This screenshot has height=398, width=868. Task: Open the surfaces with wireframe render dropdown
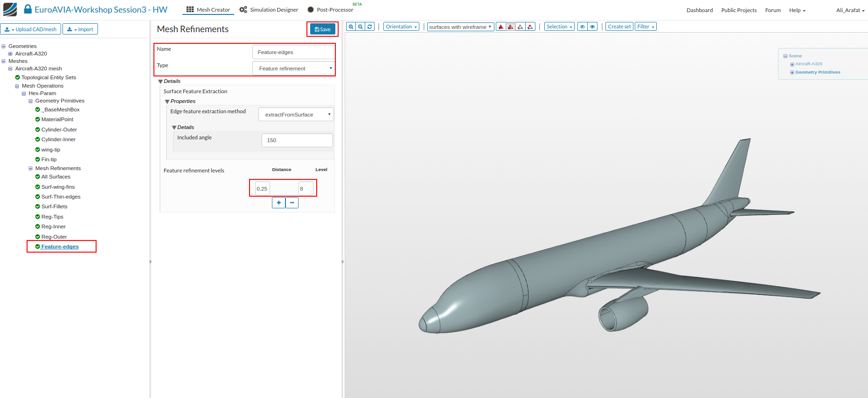tap(460, 27)
